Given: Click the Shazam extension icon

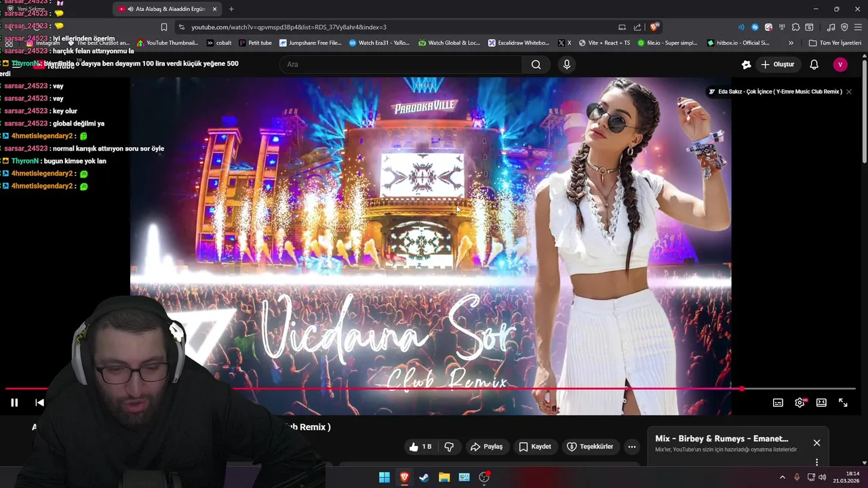Looking at the screenshot, I should pyautogui.click(x=755, y=27).
